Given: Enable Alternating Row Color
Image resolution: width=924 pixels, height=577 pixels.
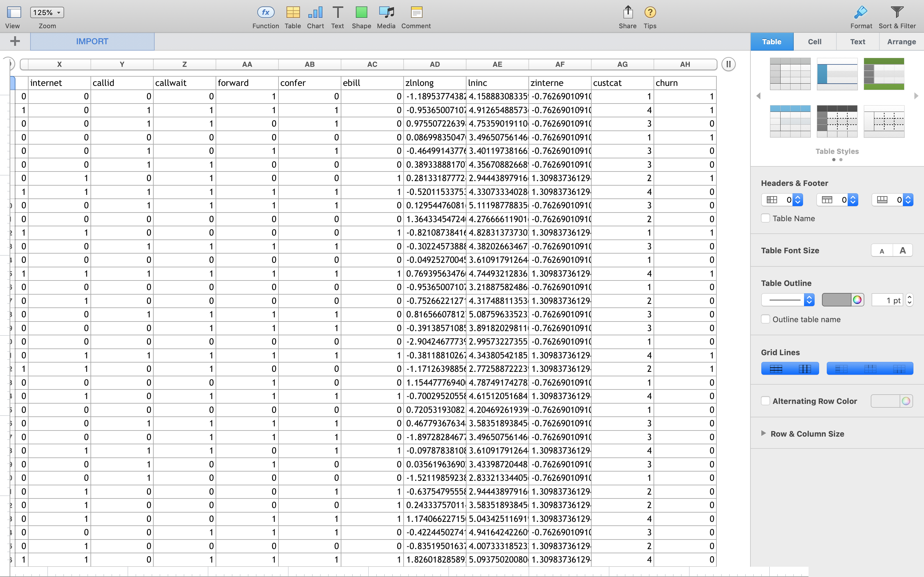Looking at the screenshot, I should point(766,401).
